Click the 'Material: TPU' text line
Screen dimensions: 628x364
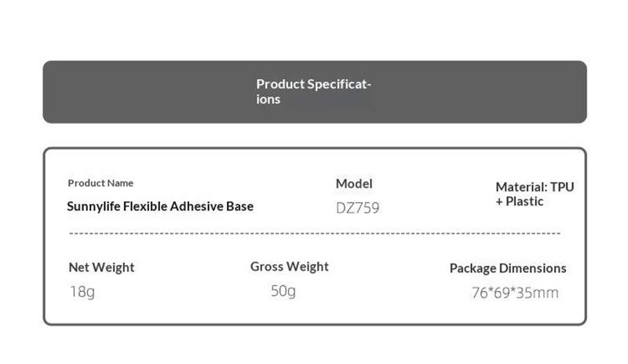[x=535, y=187]
